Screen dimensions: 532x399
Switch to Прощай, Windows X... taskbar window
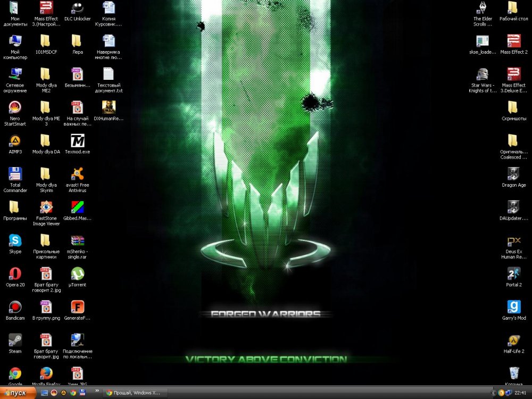tap(135, 393)
